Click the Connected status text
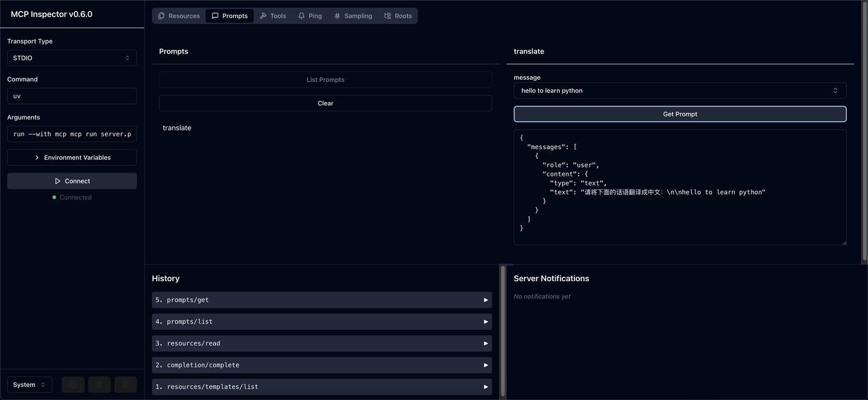Image resolution: width=868 pixels, height=400 pixels. pos(75,197)
